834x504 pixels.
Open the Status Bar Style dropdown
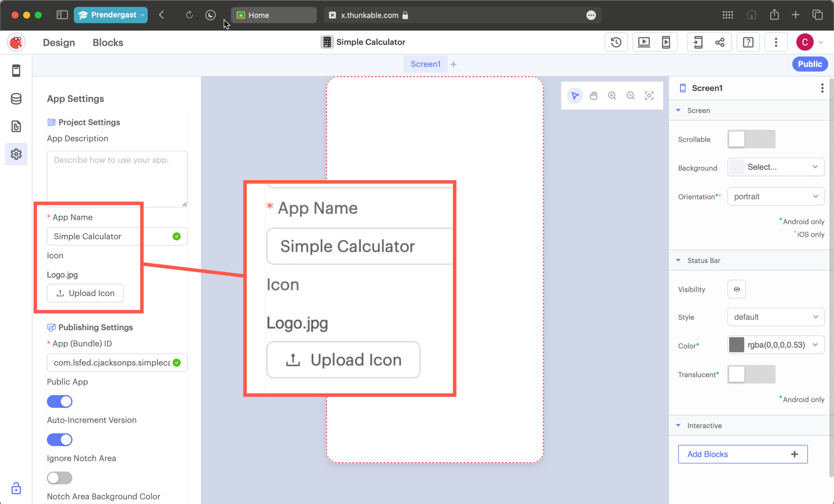coord(775,317)
